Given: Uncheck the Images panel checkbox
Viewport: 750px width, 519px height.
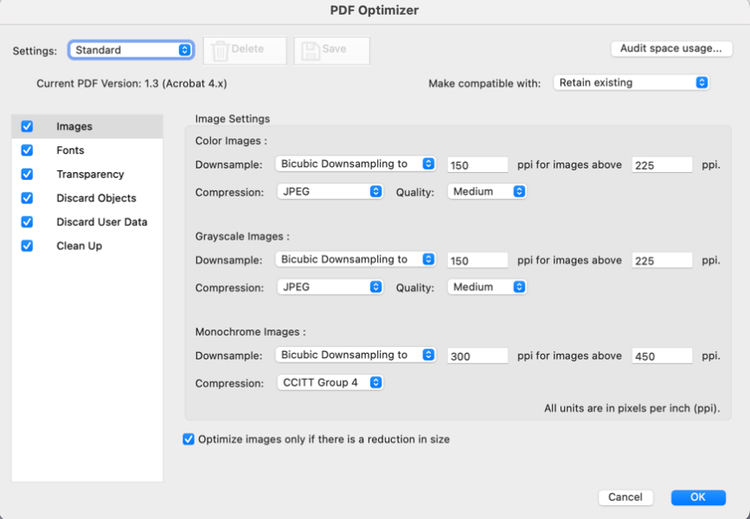Looking at the screenshot, I should 27,127.
